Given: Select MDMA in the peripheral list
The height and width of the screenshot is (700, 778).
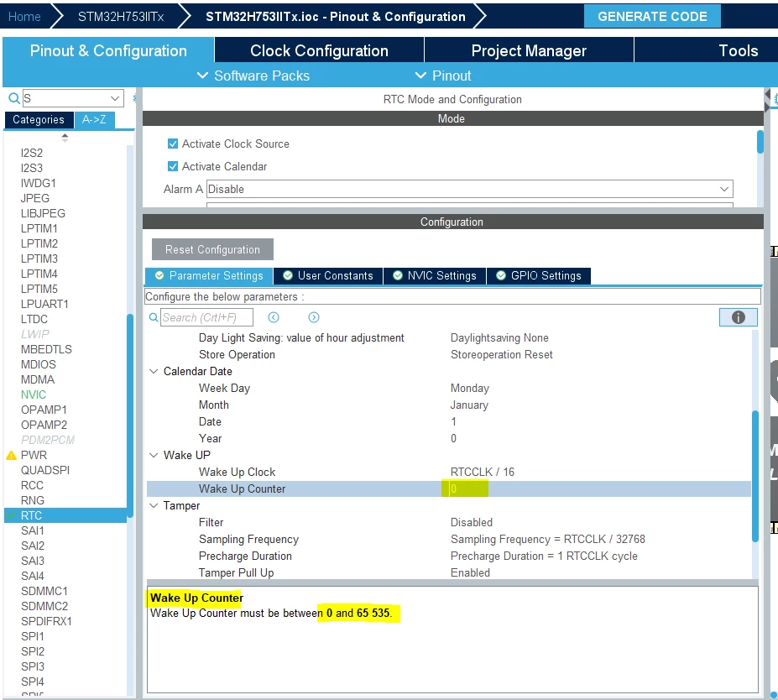Looking at the screenshot, I should (38, 380).
